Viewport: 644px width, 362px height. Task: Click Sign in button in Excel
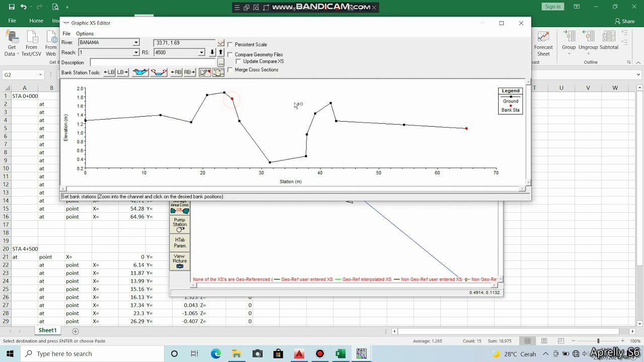coord(552,7)
